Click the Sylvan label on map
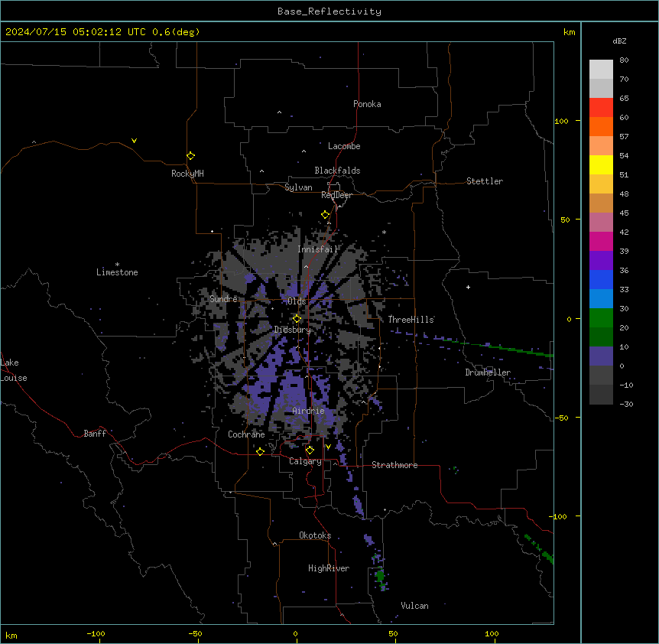 tap(298, 187)
